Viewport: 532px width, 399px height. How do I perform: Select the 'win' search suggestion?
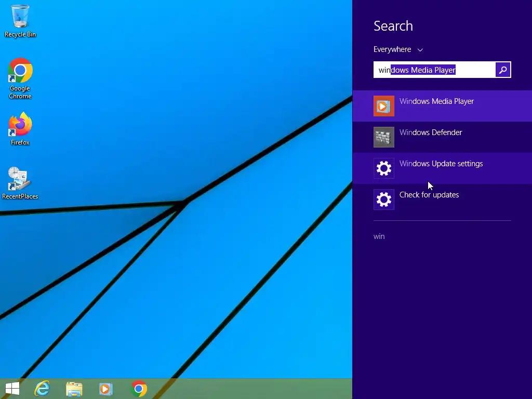[x=379, y=236]
